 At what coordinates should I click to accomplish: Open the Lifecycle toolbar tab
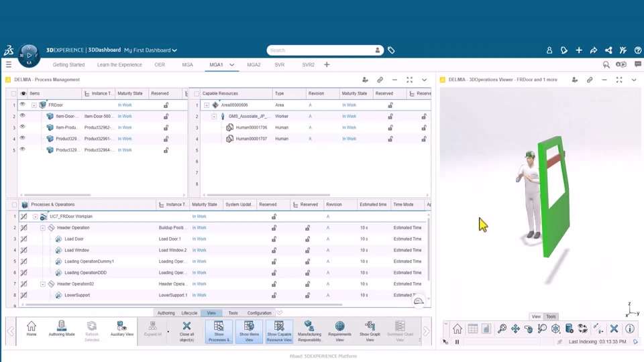pyautogui.click(x=189, y=313)
